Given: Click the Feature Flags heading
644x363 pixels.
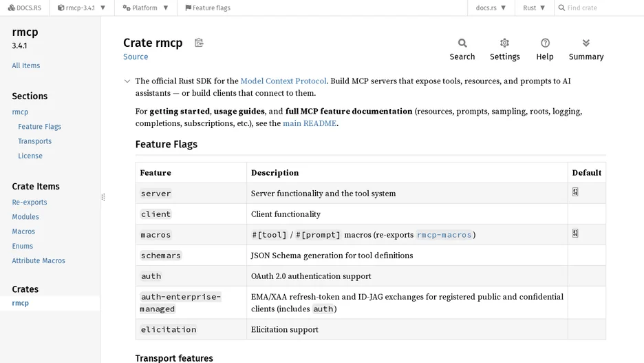Looking at the screenshot, I should point(167,144).
